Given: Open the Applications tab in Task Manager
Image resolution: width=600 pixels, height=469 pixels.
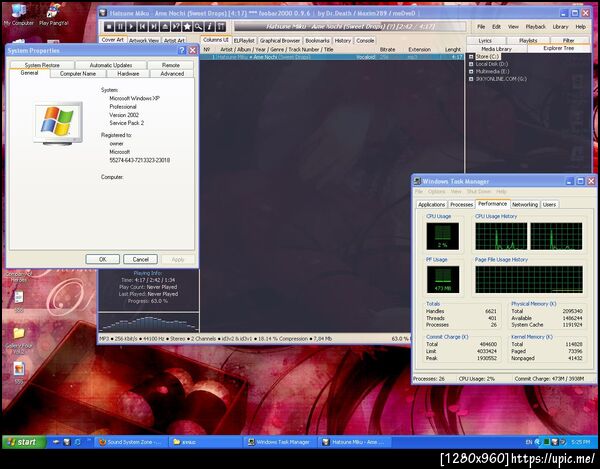Looking at the screenshot, I should click(432, 205).
